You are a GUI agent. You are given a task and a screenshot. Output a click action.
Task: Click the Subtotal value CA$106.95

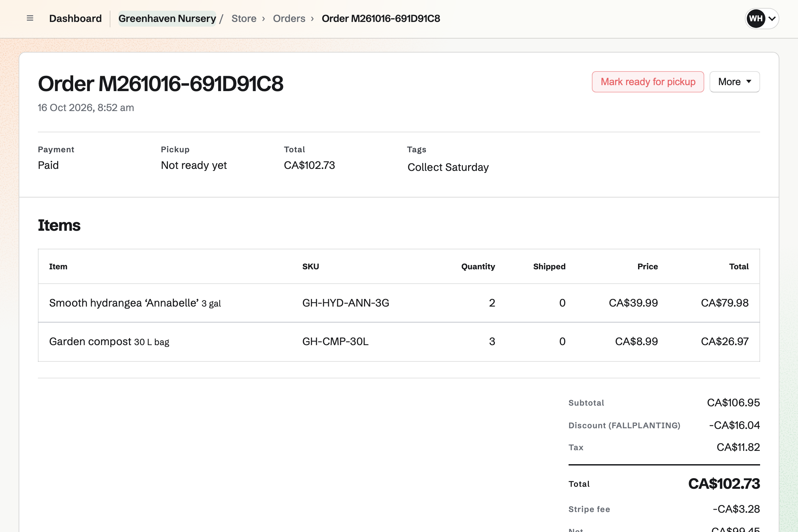pos(733,402)
